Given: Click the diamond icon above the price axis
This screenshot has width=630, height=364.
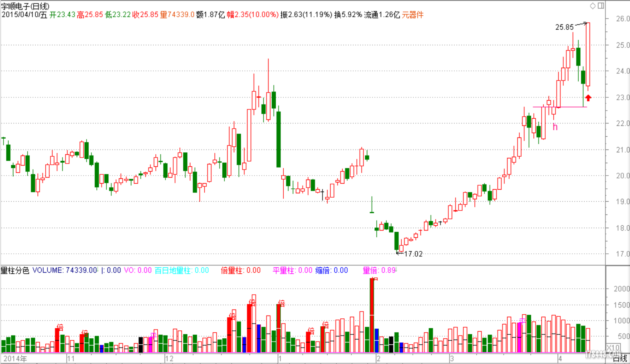Looking at the screenshot, I should [x=593, y=6].
